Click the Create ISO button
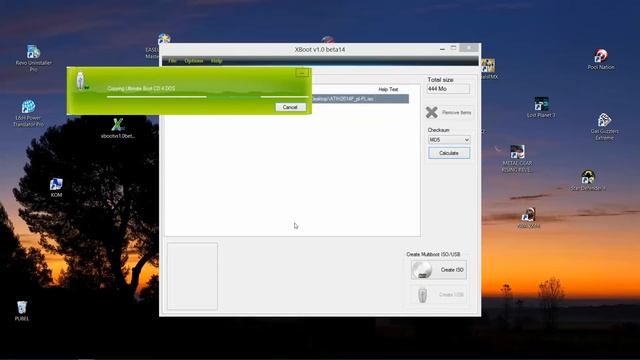This screenshot has height=360, width=640. [x=439, y=270]
